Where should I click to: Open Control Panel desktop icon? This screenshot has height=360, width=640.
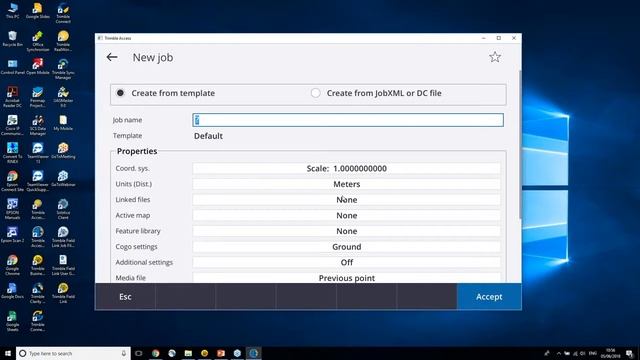click(x=12, y=67)
